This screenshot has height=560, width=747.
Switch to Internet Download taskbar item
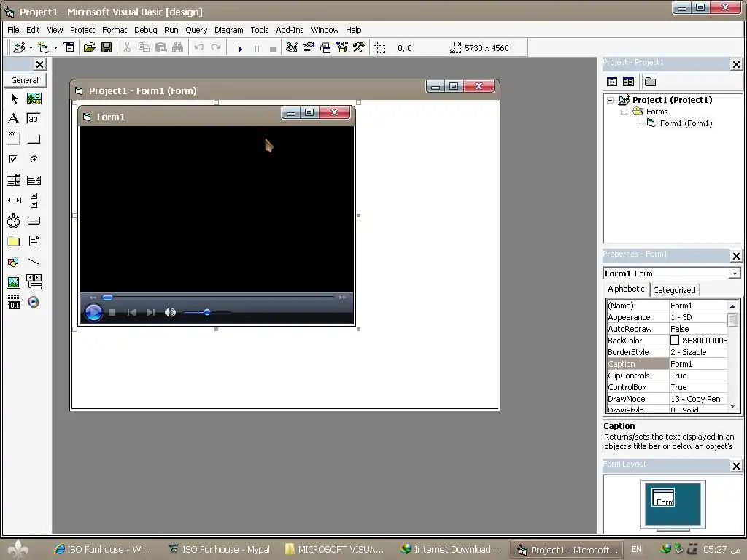(x=450, y=550)
